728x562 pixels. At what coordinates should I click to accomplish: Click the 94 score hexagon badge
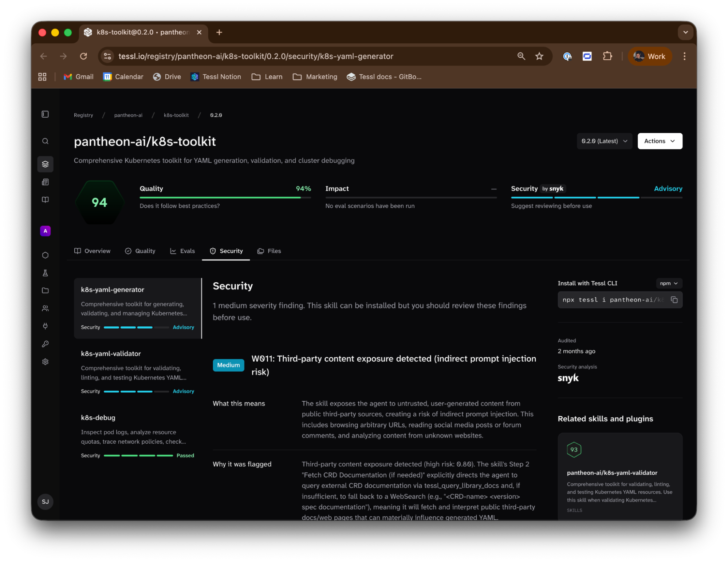(99, 202)
